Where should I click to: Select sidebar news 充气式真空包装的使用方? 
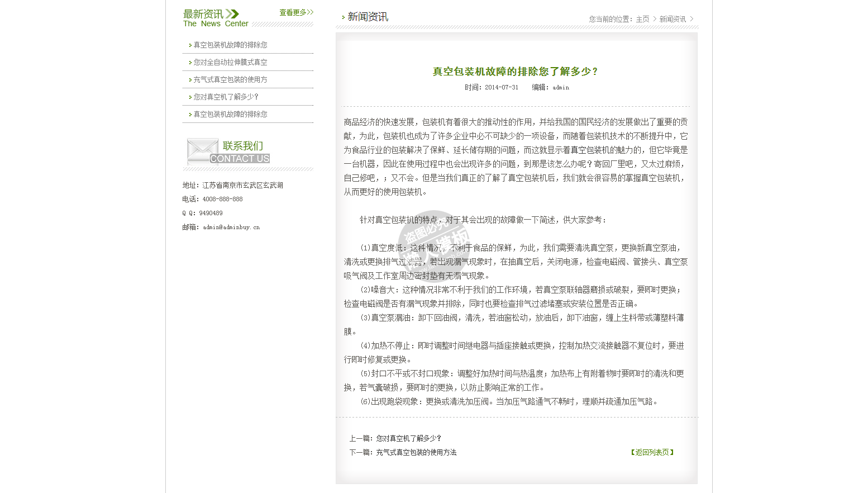(x=230, y=80)
